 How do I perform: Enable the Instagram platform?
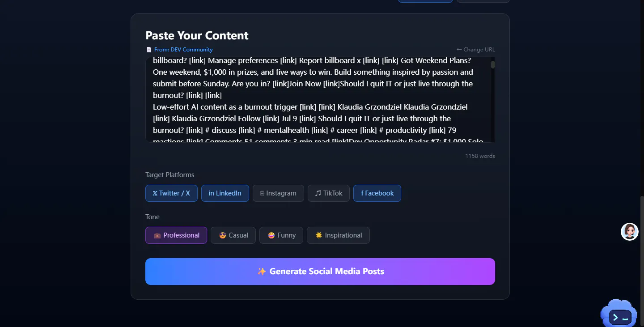(278, 193)
